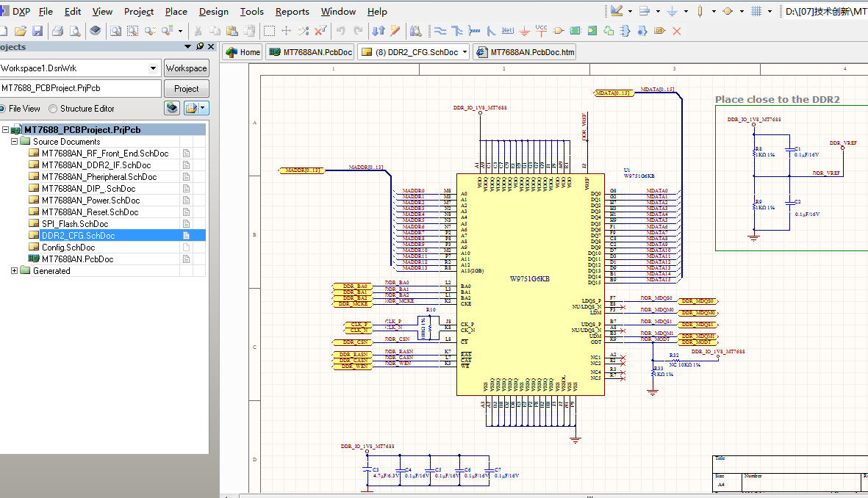Paste from the clipboard with the Paste icon
The height and width of the screenshot is (498, 868).
(232, 31)
